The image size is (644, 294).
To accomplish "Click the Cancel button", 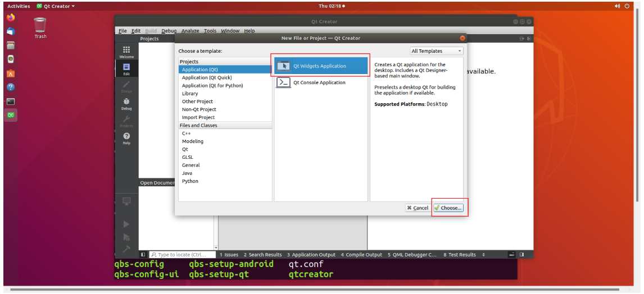I will click(418, 208).
